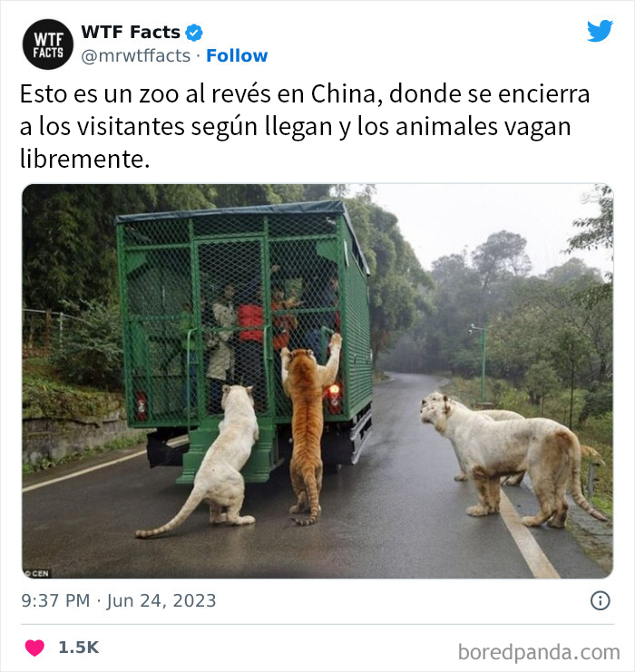
Task: Click the CEN copyright label in photo
Action: coord(37,573)
